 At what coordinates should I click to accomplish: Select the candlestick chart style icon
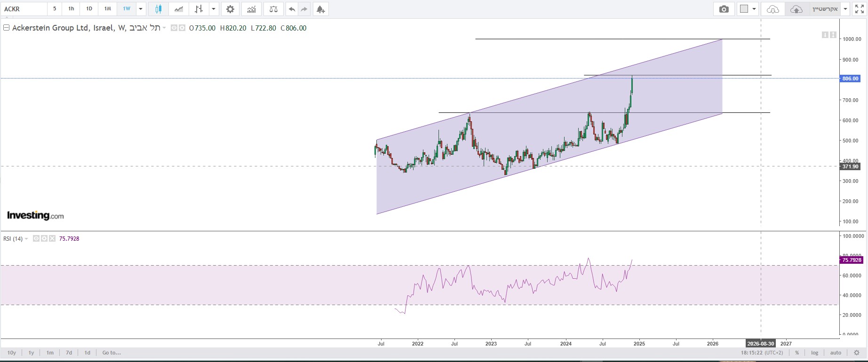click(159, 9)
